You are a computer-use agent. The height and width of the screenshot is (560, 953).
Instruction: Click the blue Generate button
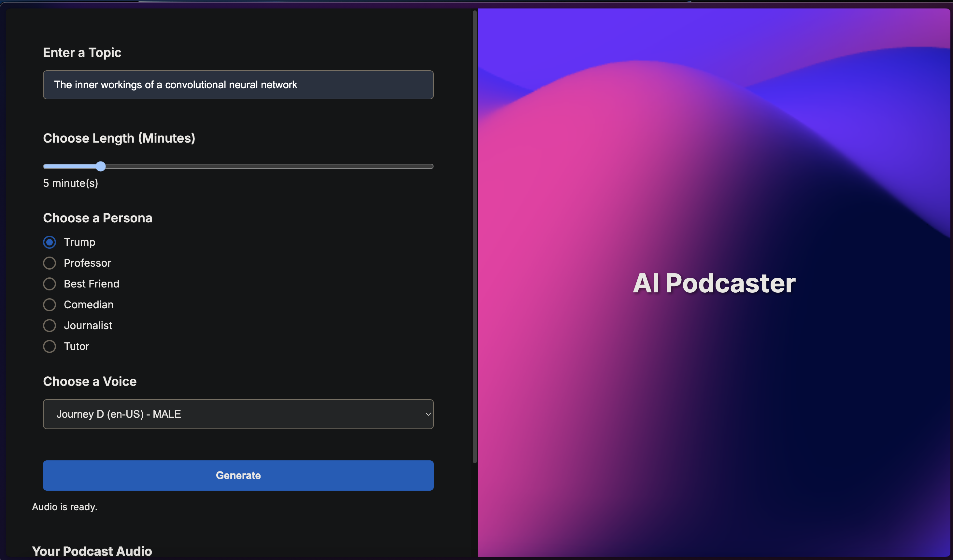click(x=238, y=475)
